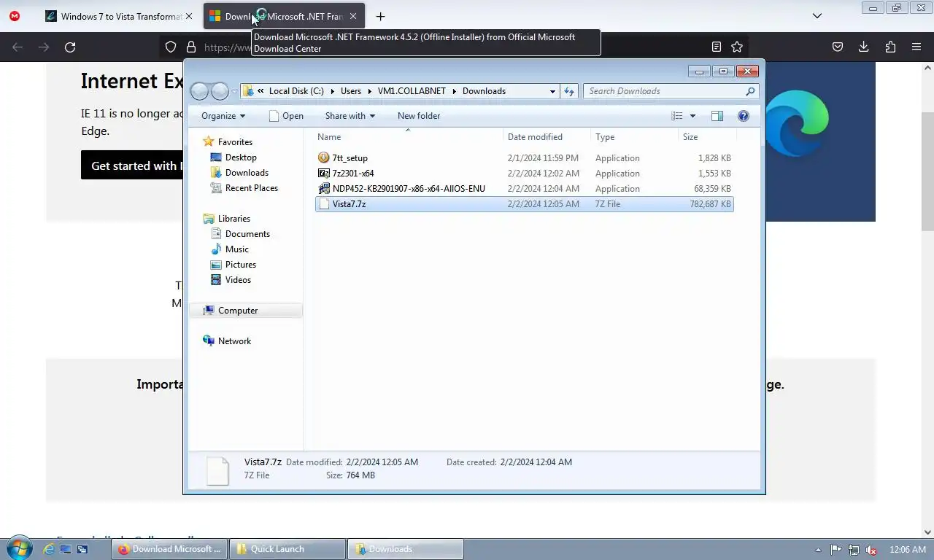Open Desktop under Favorites
Image resolution: width=934 pixels, height=560 pixels.
pos(241,157)
